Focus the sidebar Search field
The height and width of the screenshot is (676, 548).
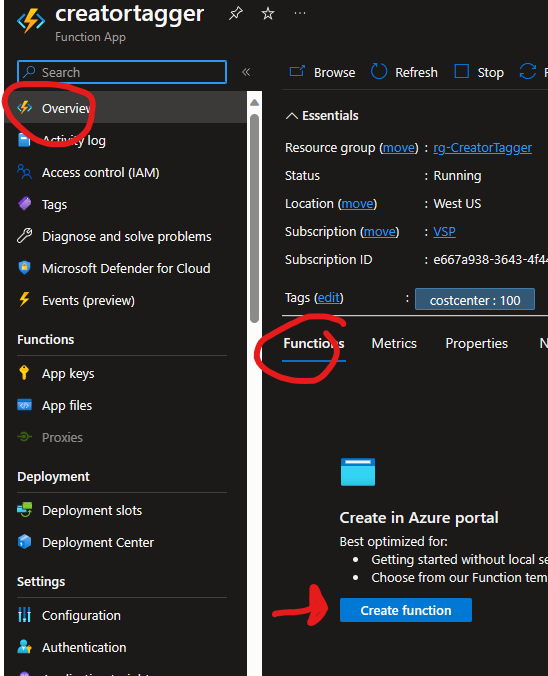pos(122,72)
